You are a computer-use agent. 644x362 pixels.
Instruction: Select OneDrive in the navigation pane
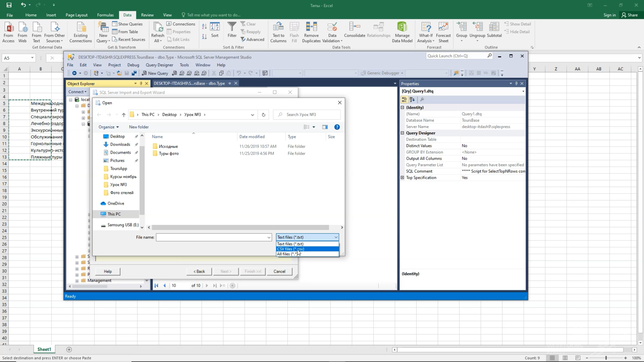tap(116, 203)
